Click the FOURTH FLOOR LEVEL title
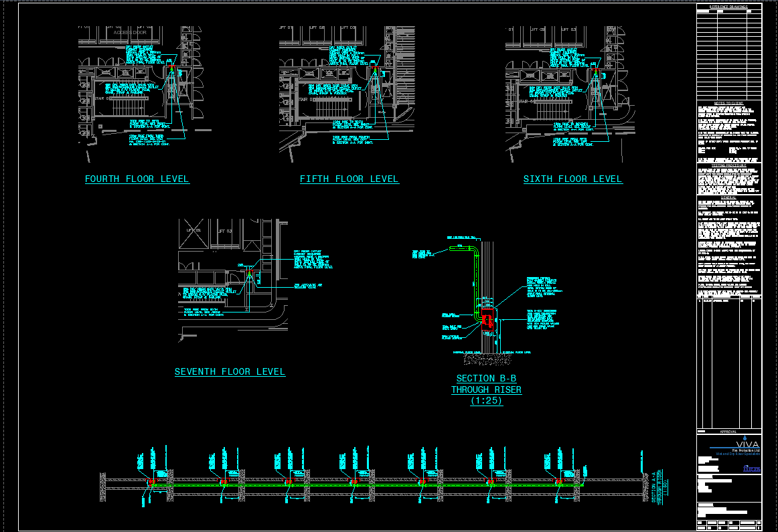Screen dimensions: 778x532 point(137,179)
